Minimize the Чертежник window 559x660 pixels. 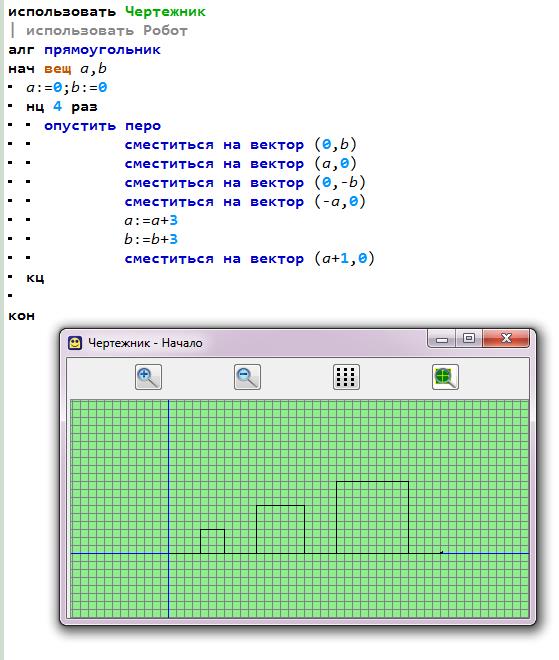[442, 339]
